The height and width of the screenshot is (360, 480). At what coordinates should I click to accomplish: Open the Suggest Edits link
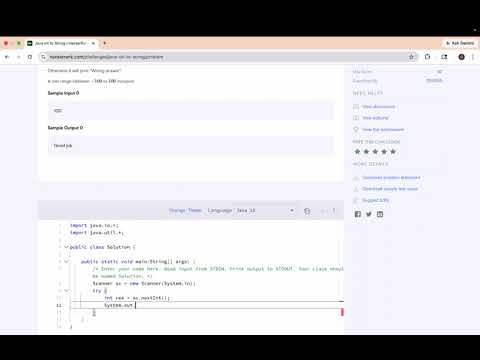[x=375, y=200]
